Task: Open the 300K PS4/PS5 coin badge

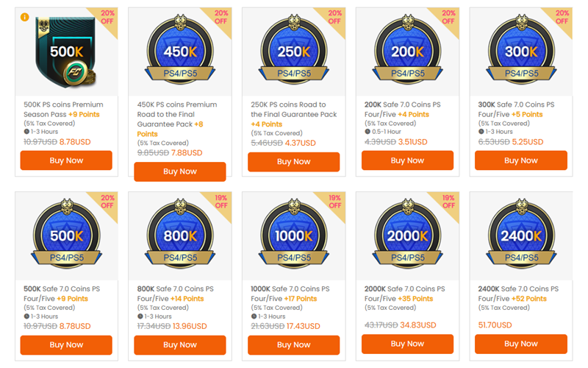Action: 521,53
